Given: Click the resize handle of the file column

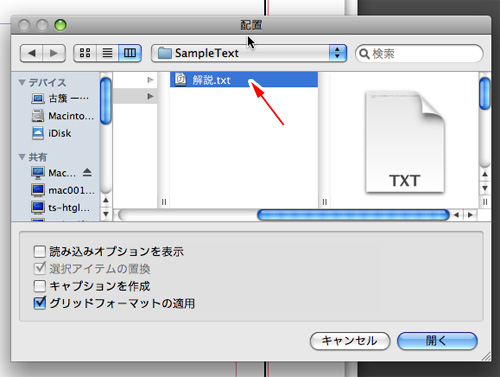Looking at the screenshot, I should click(324, 202).
